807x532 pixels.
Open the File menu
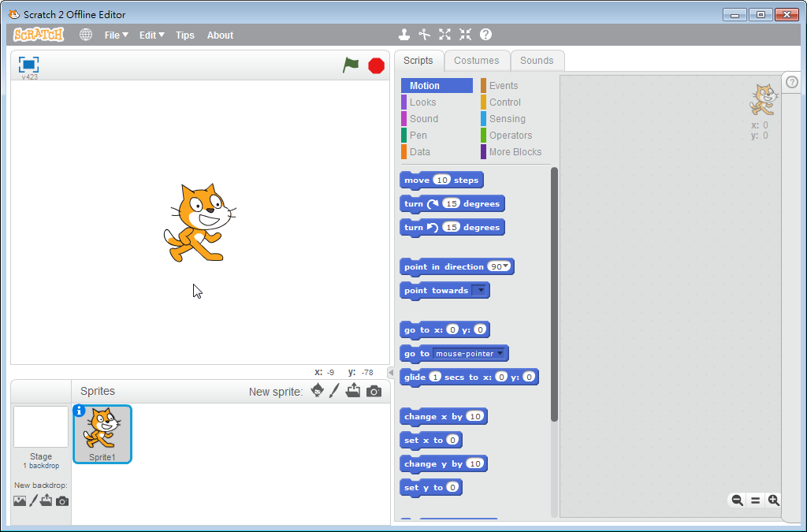coord(116,35)
